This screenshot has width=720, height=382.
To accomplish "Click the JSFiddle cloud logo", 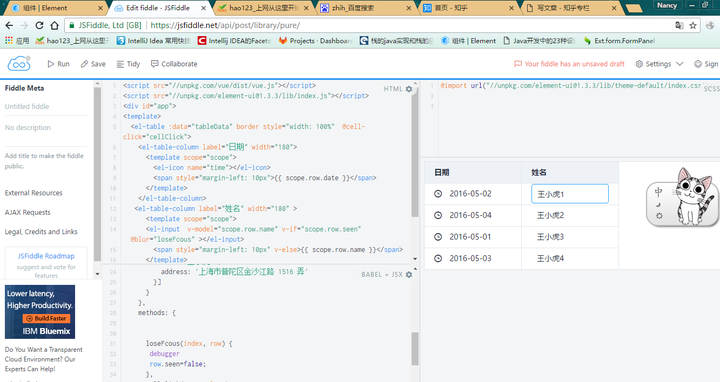I will tap(19, 63).
